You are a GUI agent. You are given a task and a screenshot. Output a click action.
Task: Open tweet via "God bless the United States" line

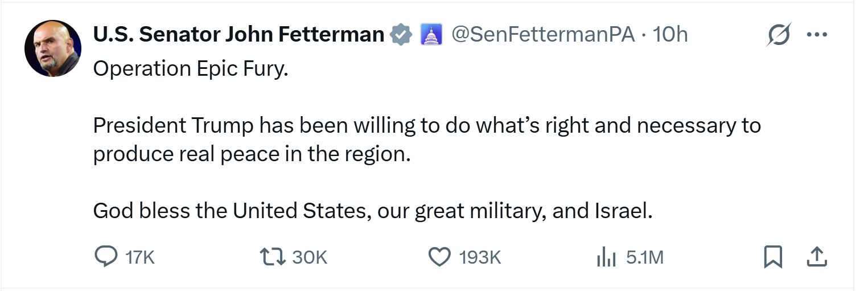point(372,211)
